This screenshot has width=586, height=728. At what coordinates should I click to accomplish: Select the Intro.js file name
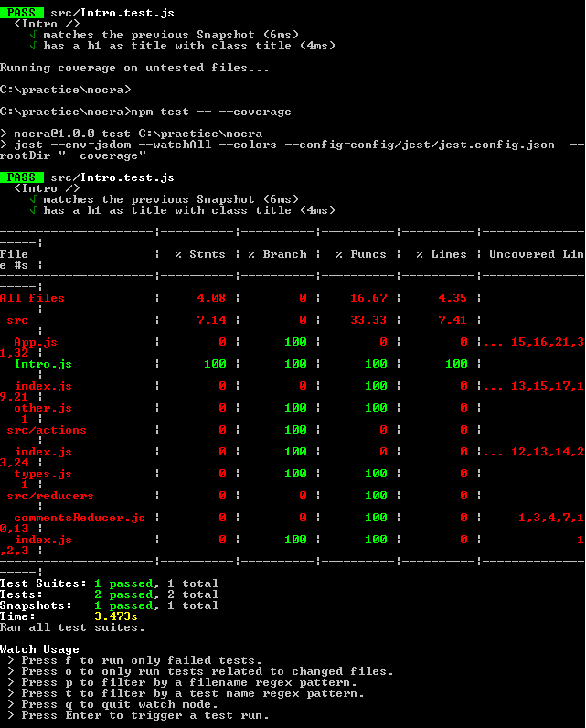[43, 364]
